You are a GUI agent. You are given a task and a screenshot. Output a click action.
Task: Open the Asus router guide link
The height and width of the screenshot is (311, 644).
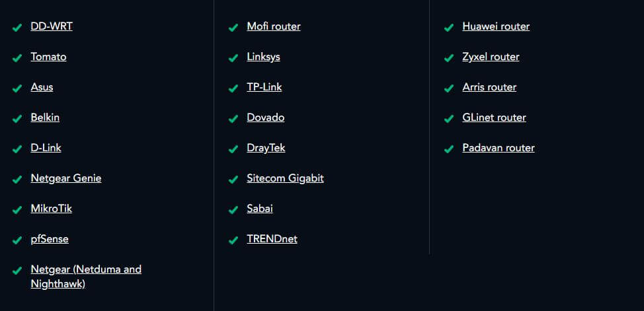tap(42, 87)
